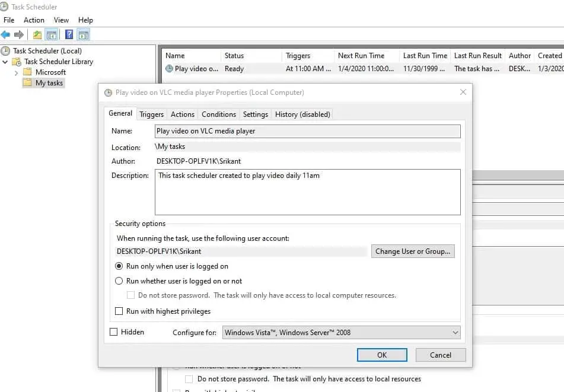The height and width of the screenshot is (392, 564).
Task: Click the Last Run Time column header
Action: [x=425, y=56]
